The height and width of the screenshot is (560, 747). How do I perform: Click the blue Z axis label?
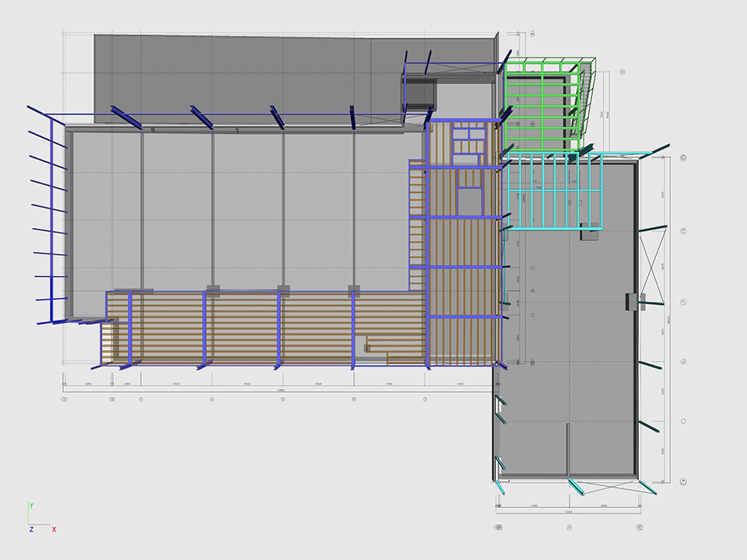click(30, 529)
